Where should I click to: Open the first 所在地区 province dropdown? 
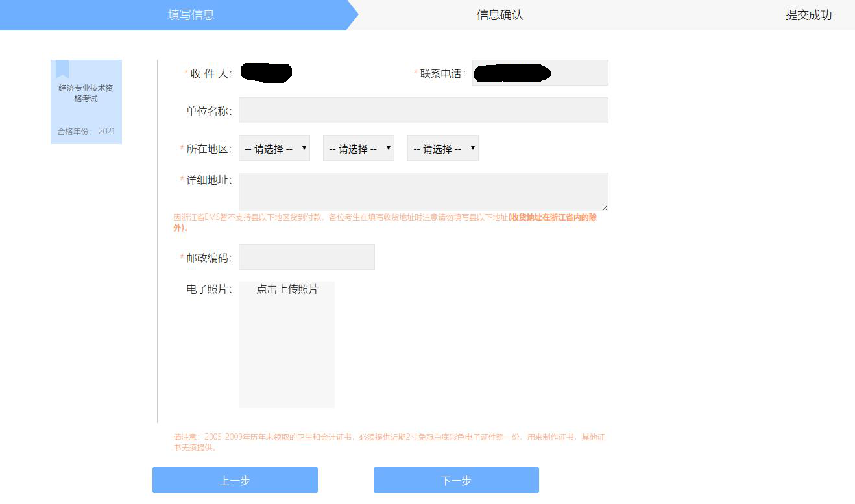(x=274, y=149)
